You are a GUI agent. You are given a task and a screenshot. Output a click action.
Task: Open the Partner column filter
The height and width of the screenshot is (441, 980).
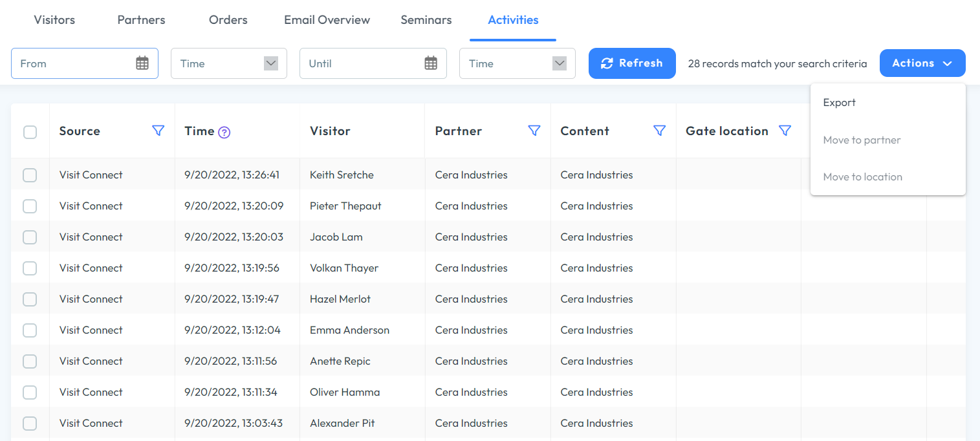tap(534, 130)
